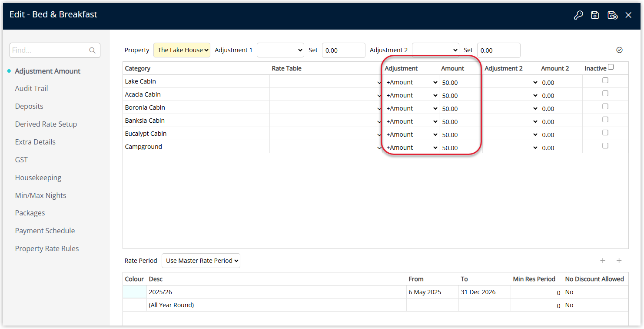Click the Campground category name

point(143,147)
